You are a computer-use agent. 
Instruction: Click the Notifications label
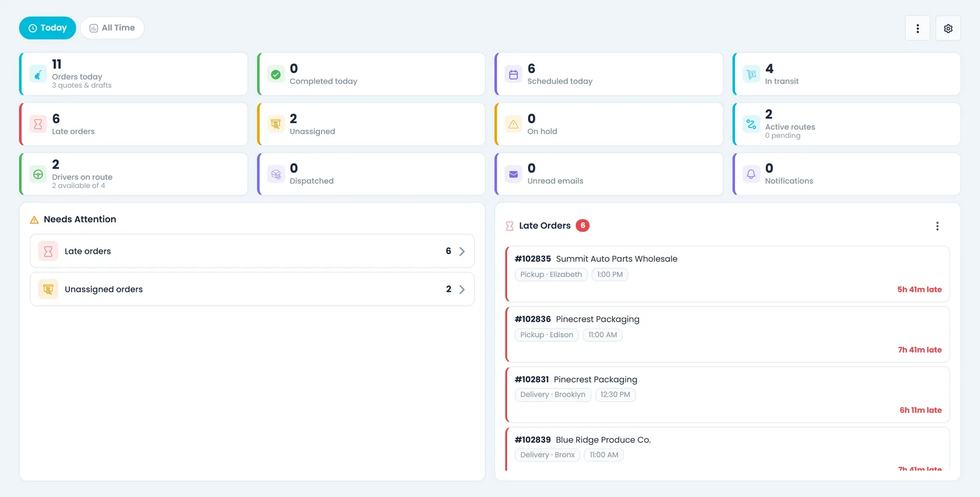[789, 181]
